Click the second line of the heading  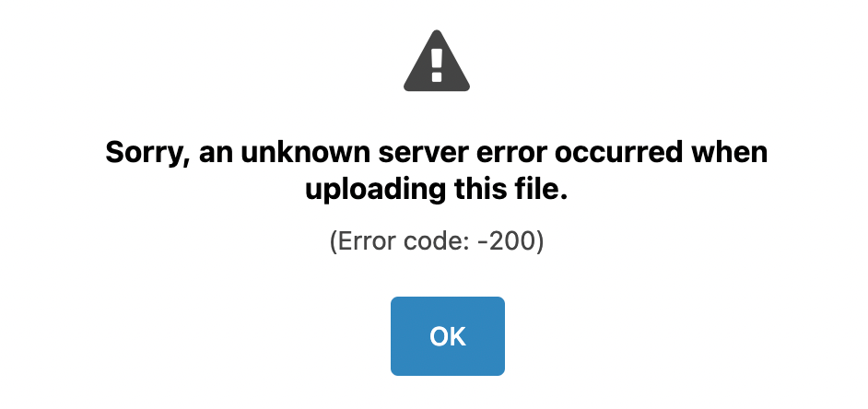(437, 191)
